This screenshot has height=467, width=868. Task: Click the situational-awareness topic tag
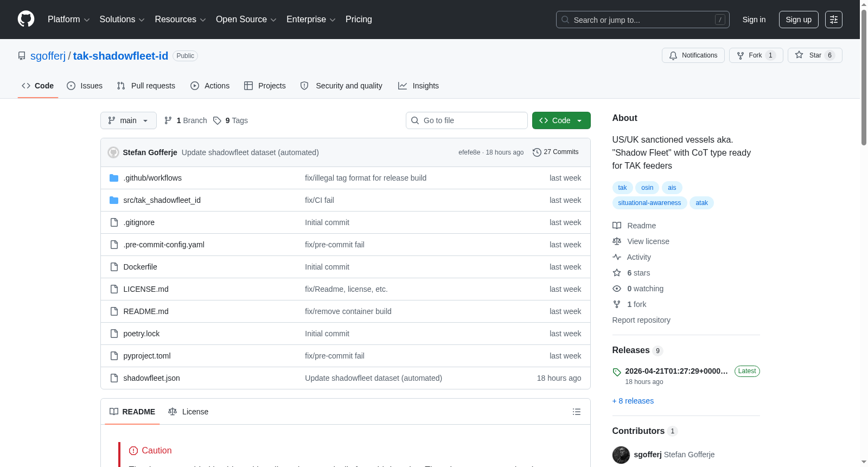[649, 203]
